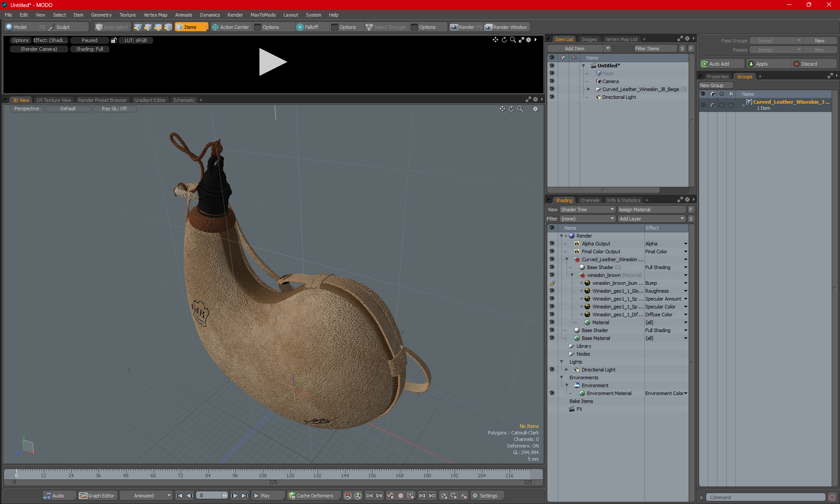This screenshot has width=840, height=504.
Task: Switch to Properties tab
Action: tap(717, 77)
